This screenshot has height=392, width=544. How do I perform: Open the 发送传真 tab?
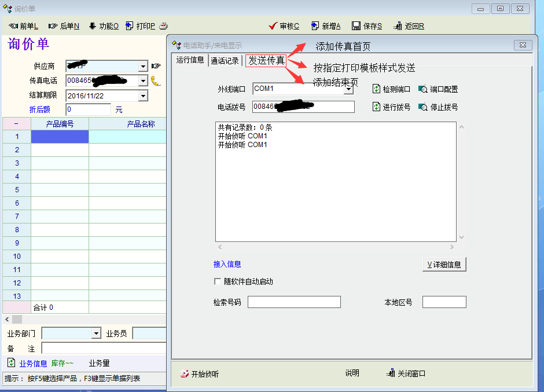coord(266,60)
